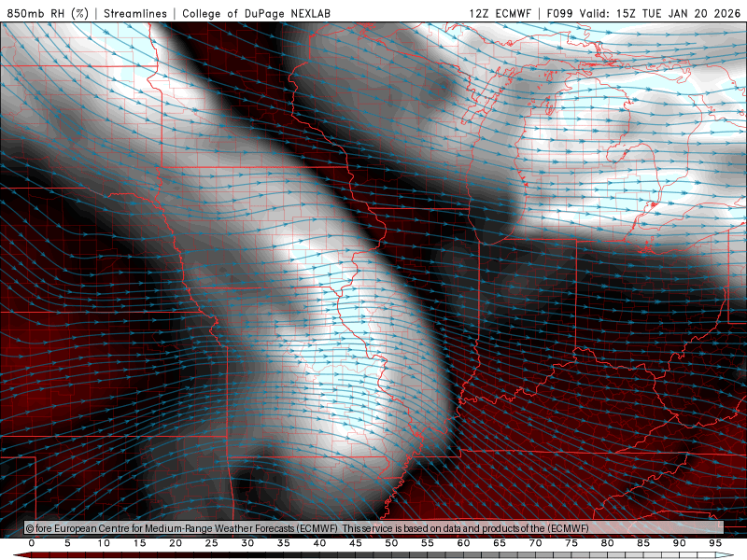The image size is (747, 560).
Task: Pick the '35' tick label on the scale
Action: click(284, 543)
